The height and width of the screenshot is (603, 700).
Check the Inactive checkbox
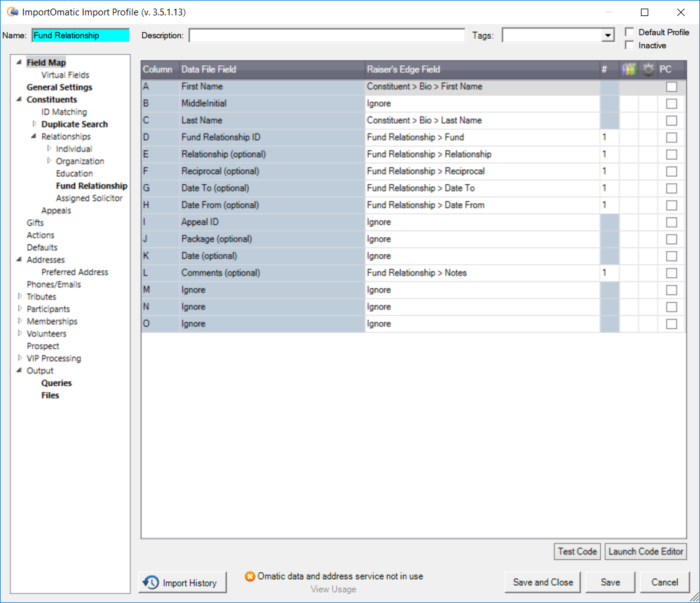[x=629, y=45]
